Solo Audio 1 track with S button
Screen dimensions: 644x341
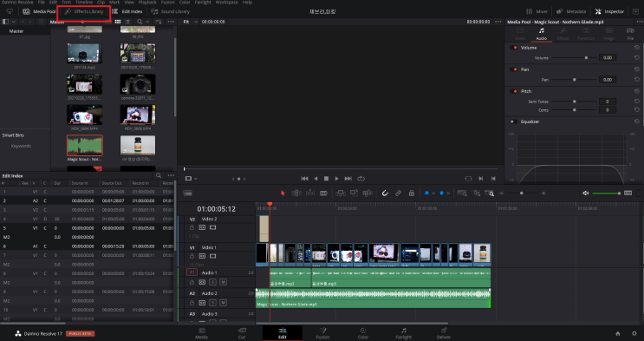212,282
